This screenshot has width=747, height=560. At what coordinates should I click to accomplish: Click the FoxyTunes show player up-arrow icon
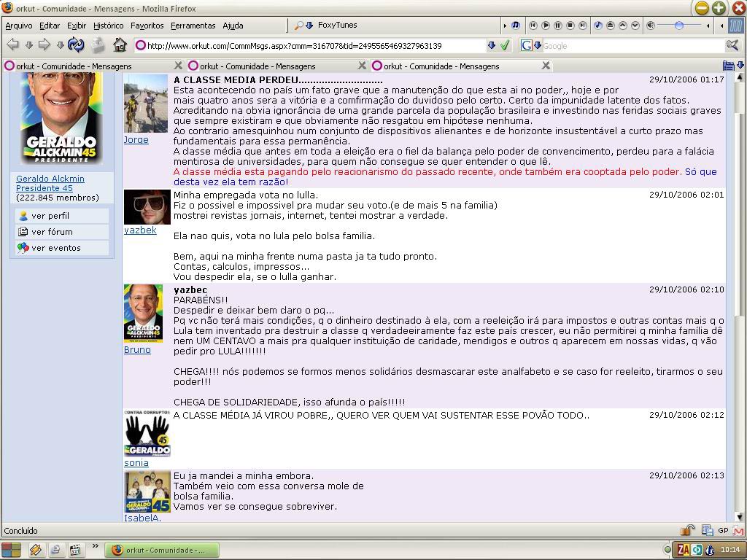[623, 26]
